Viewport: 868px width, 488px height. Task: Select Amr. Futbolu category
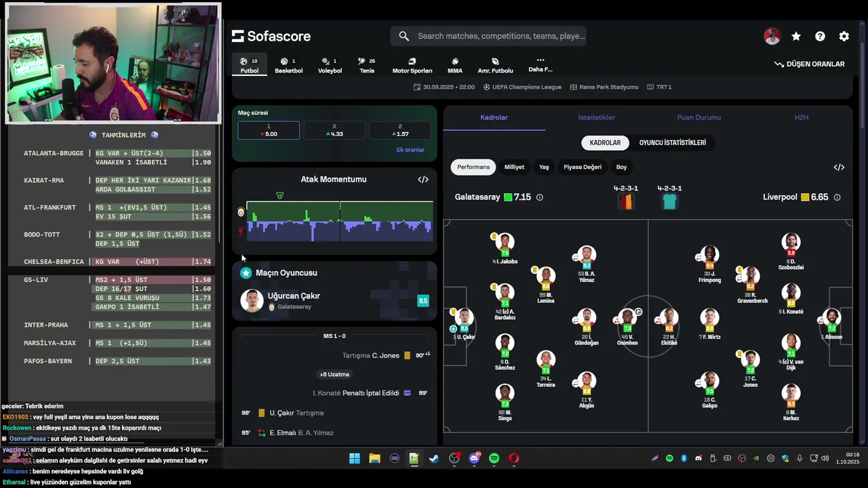tap(495, 66)
